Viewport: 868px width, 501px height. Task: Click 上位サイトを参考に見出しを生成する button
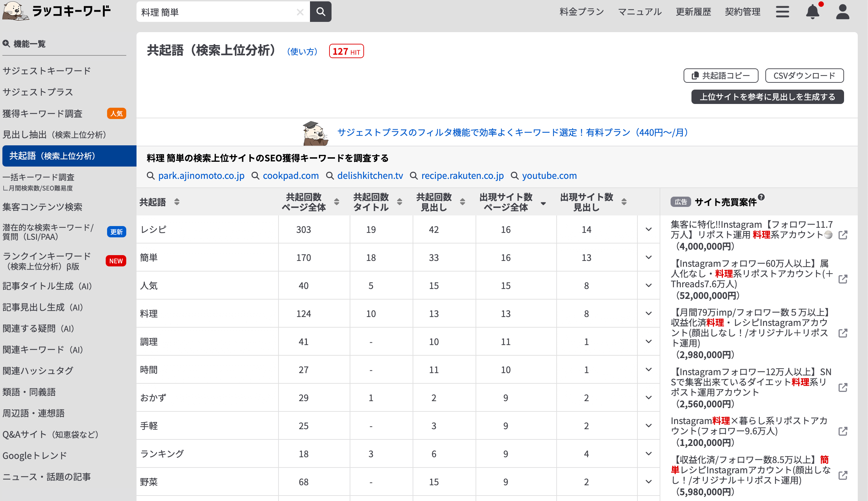click(767, 97)
